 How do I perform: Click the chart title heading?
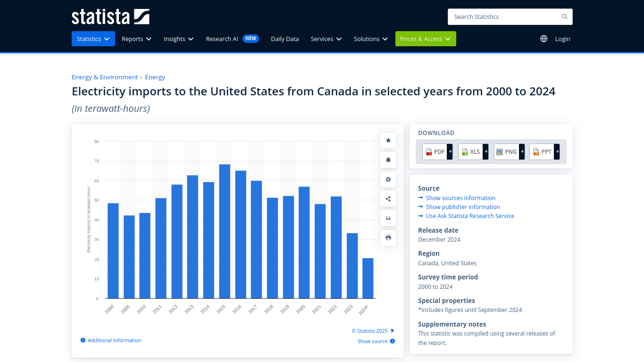314,91
